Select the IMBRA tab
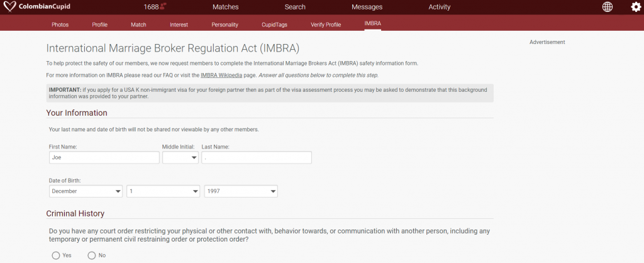 coord(372,23)
